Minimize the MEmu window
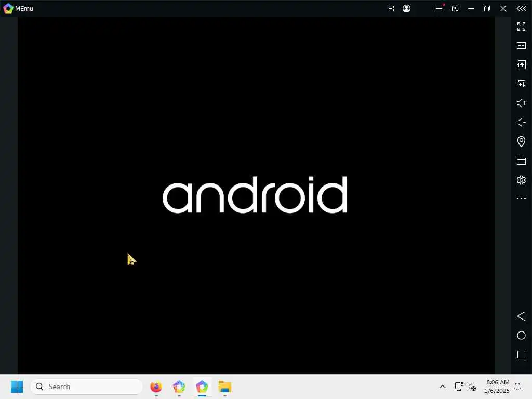The width and height of the screenshot is (532, 399). point(471,8)
